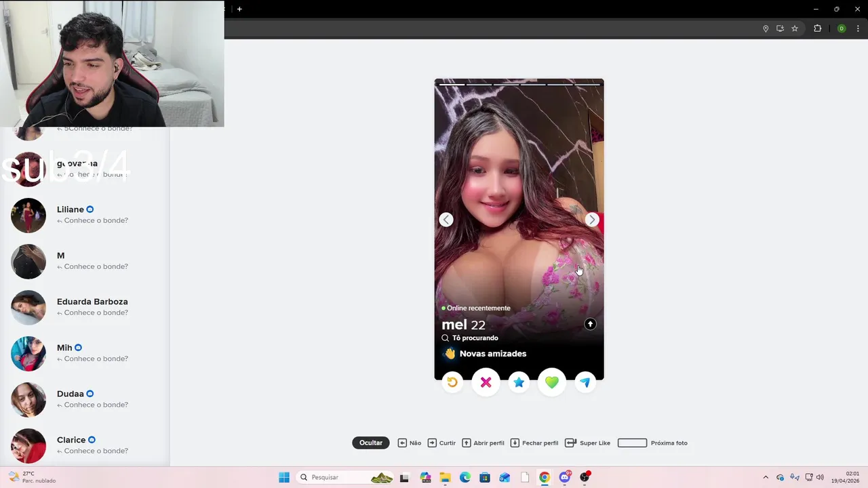Click the 'Tô procurando' label on the card

pyautogui.click(x=475, y=338)
